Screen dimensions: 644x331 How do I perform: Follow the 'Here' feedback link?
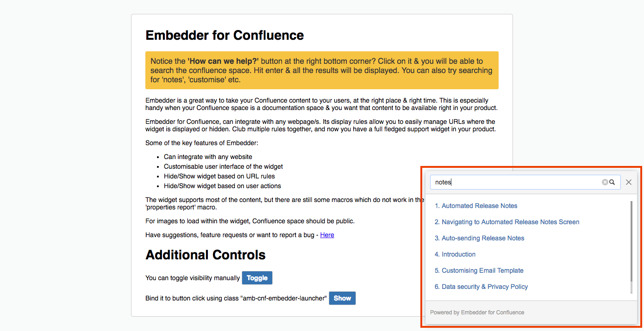point(327,235)
